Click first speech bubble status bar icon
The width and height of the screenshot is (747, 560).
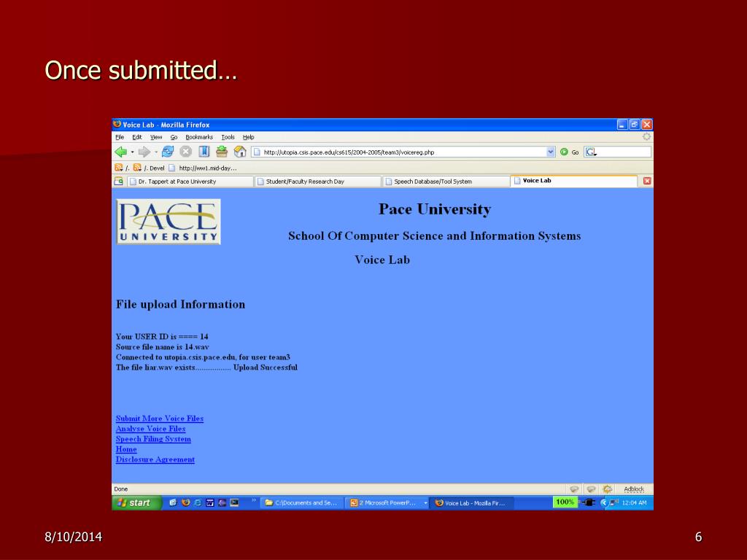click(574, 489)
